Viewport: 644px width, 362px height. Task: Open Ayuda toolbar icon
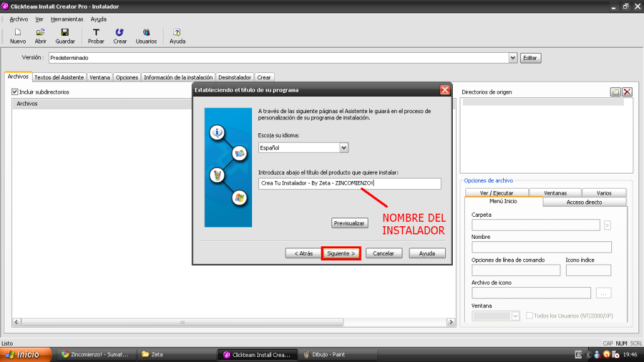(x=177, y=36)
